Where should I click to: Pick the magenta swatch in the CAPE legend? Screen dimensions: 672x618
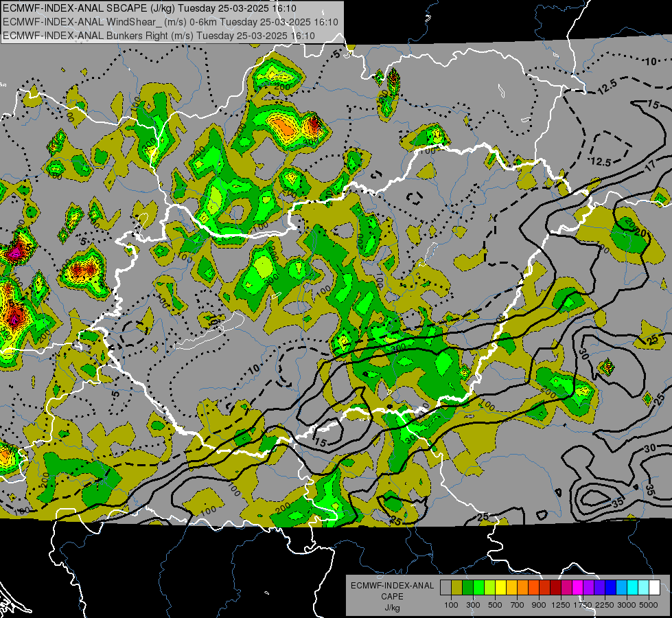coord(578,588)
